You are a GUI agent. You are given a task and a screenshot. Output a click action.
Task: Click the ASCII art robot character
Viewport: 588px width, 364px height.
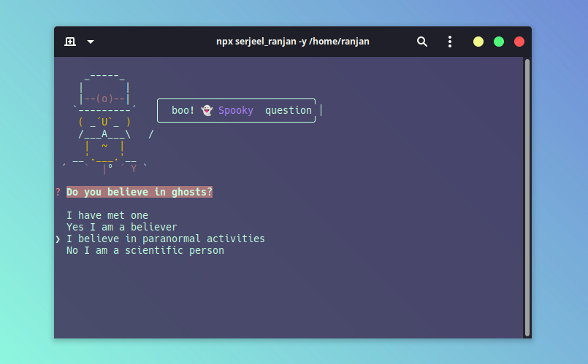tap(107, 124)
